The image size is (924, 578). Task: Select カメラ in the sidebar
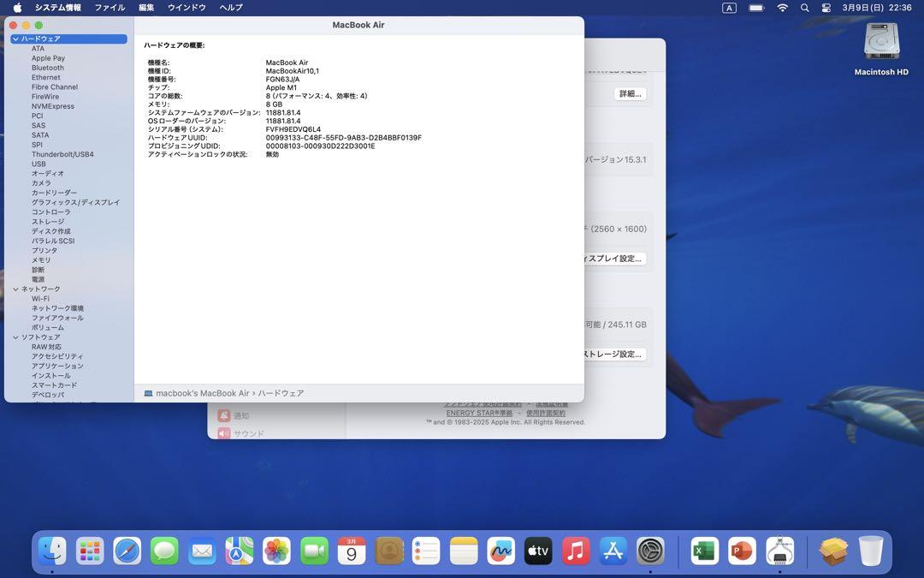pos(41,183)
